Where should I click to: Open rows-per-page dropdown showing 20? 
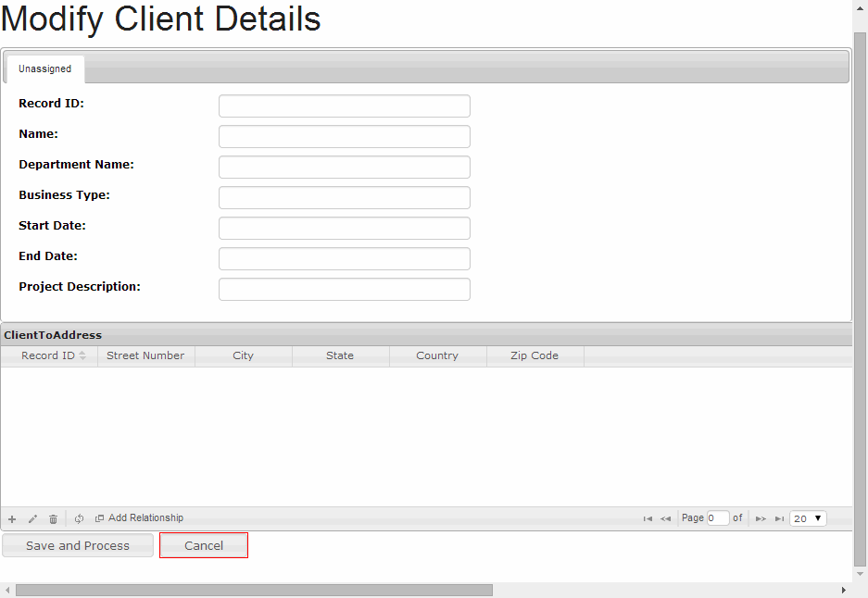tap(808, 518)
